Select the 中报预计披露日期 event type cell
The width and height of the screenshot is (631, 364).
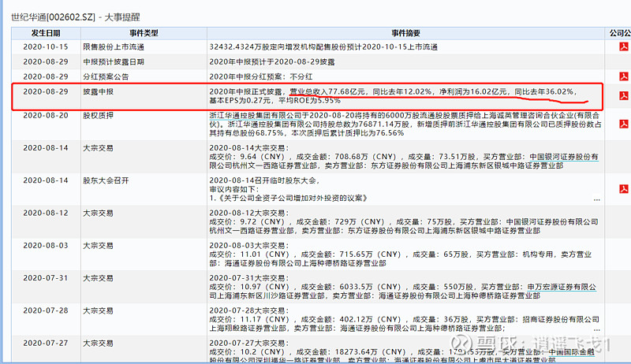tap(144, 61)
